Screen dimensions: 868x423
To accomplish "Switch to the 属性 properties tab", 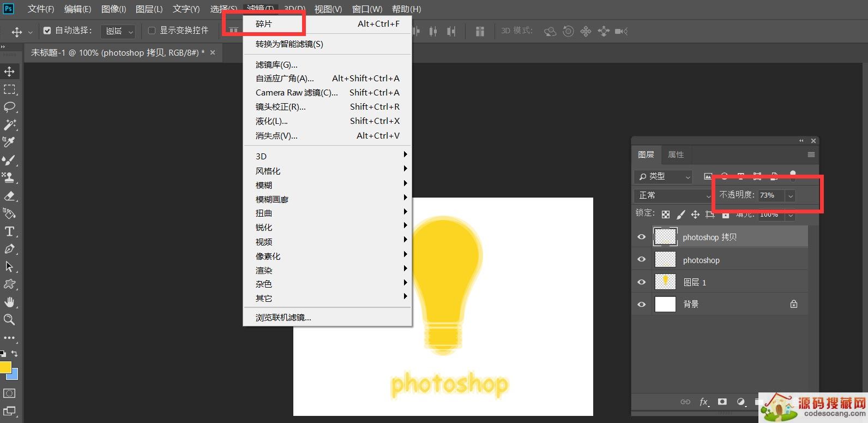I will pos(676,154).
